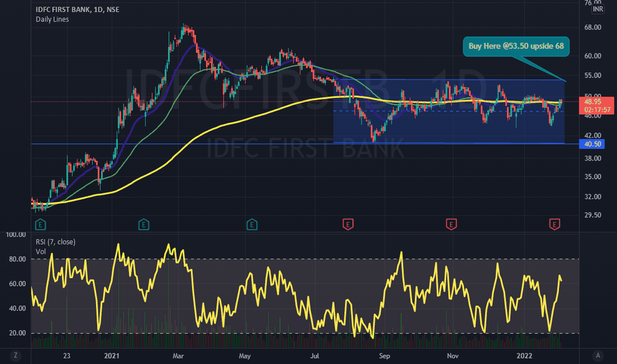617x364 pixels.
Task: Click the 20.00 RSI scale label
Action: pos(18,334)
